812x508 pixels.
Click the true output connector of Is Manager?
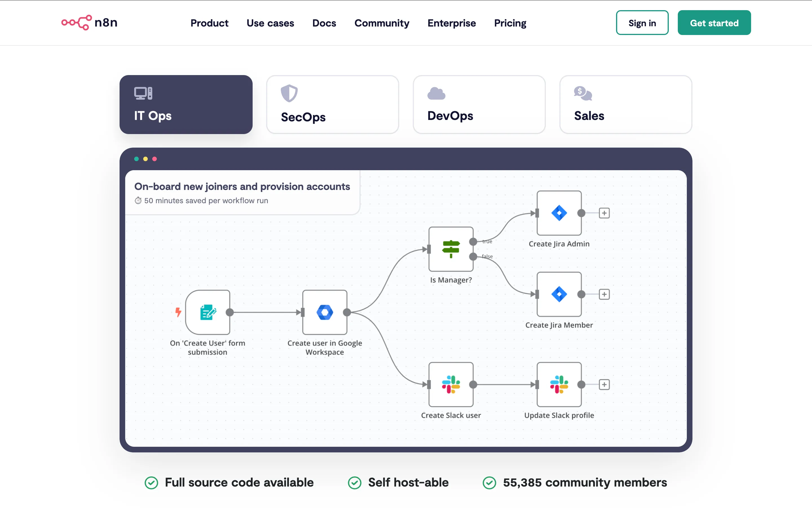point(473,242)
